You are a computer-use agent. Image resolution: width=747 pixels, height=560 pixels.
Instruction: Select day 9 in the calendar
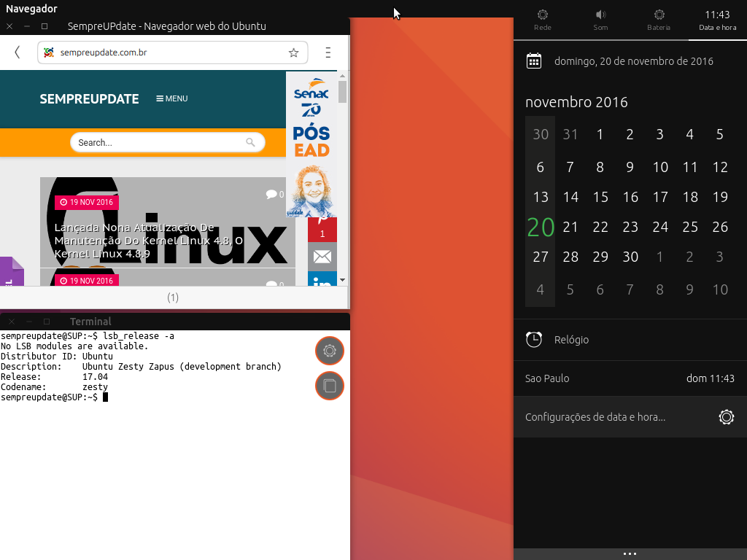[630, 167]
